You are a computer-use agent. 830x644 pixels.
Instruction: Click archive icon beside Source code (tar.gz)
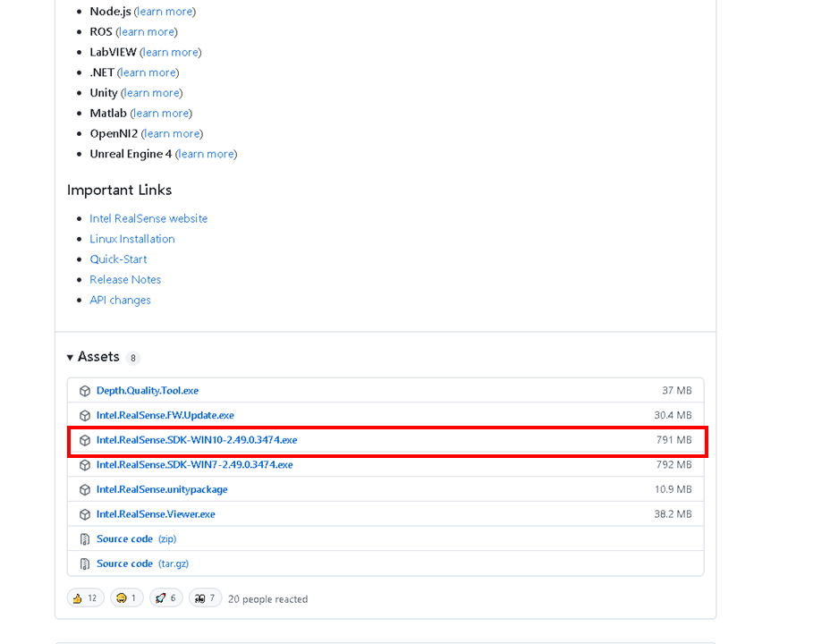(x=85, y=564)
